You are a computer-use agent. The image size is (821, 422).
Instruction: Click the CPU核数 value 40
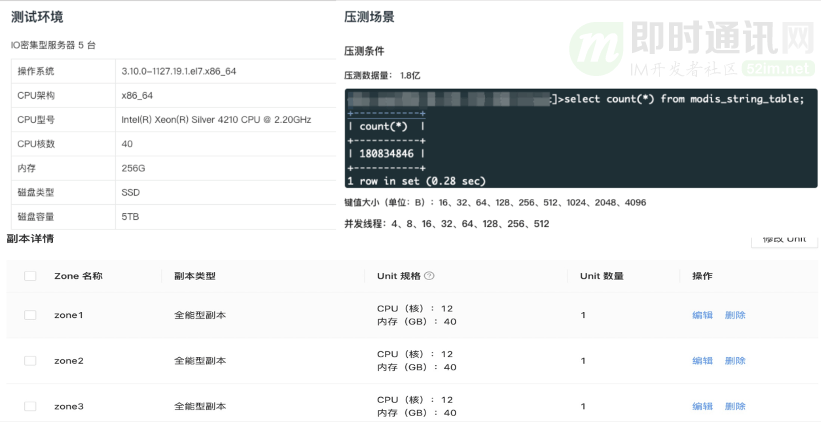[x=127, y=143]
